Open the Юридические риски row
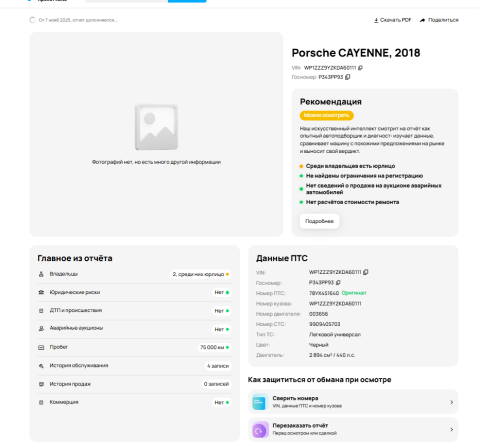Screen dimensions: 479x447 click(x=134, y=292)
